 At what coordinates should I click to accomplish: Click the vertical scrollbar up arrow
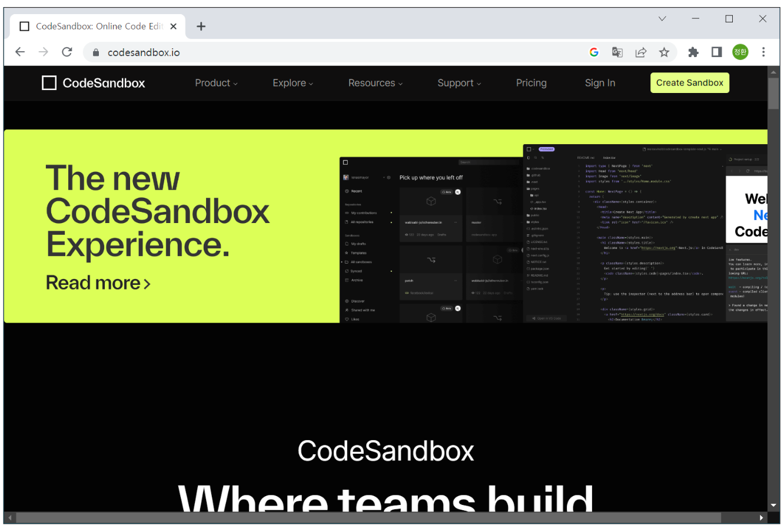click(773, 72)
